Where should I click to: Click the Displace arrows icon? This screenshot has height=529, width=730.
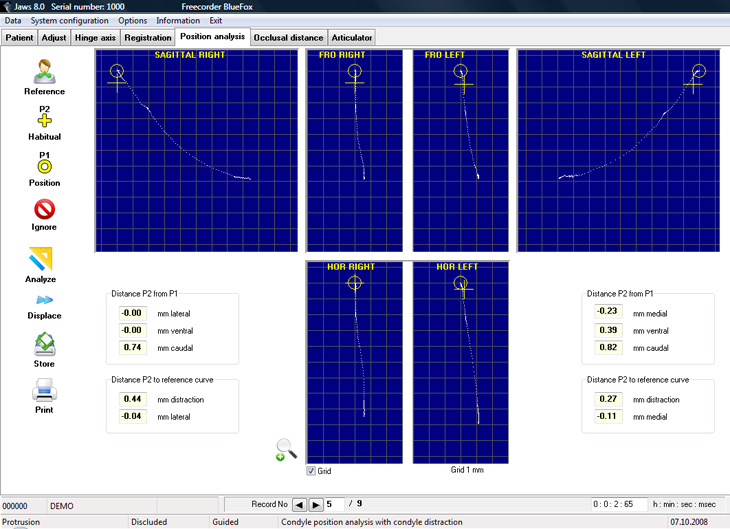pyautogui.click(x=45, y=300)
